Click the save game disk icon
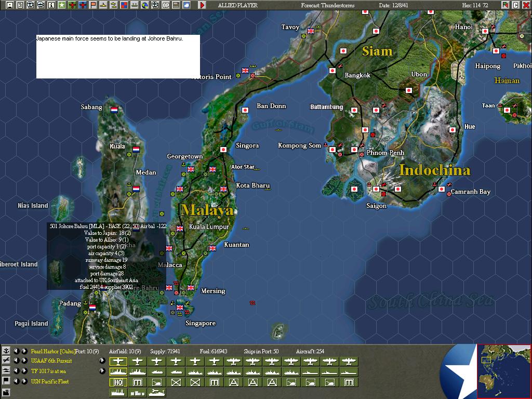This screenshot has height=399, width=532. pyautogui.click(x=9, y=5)
